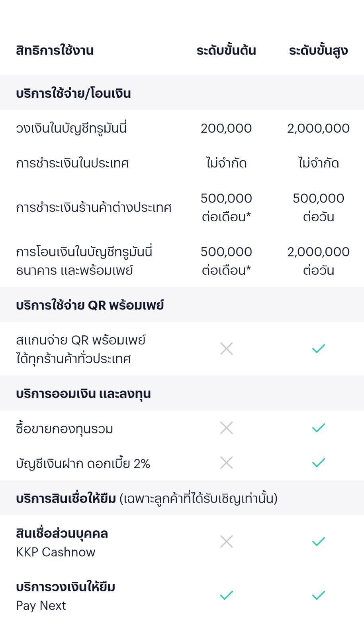This screenshot has width=364, height=638.
Task: Tap the Pay Next label
Action: pyautogui.click(x=41, y=605)
